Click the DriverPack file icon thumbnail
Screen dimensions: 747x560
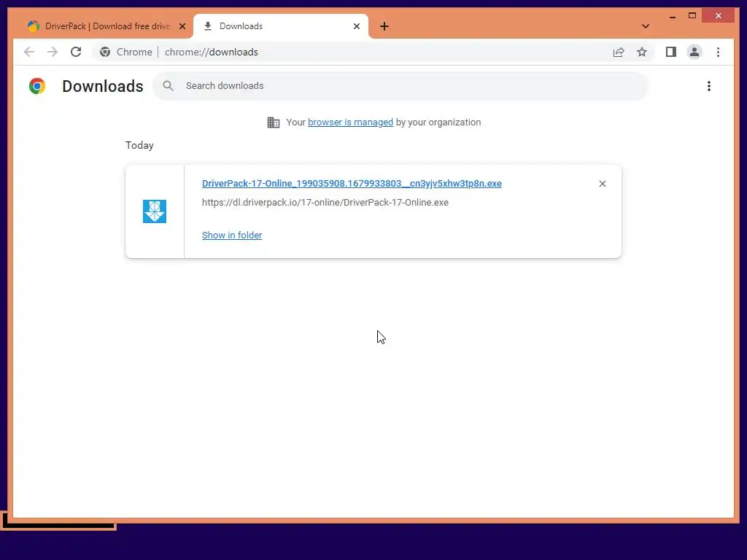(x=155, y=211)
